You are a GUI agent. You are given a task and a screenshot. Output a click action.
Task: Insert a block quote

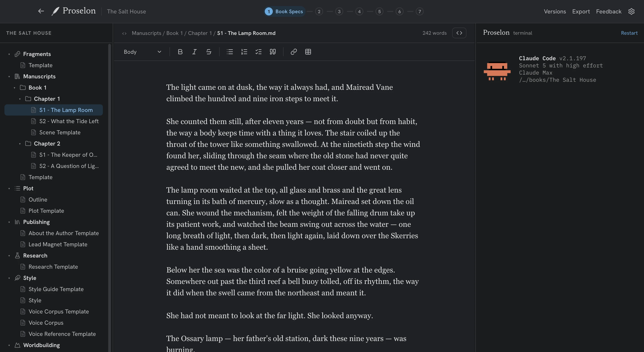273,52
